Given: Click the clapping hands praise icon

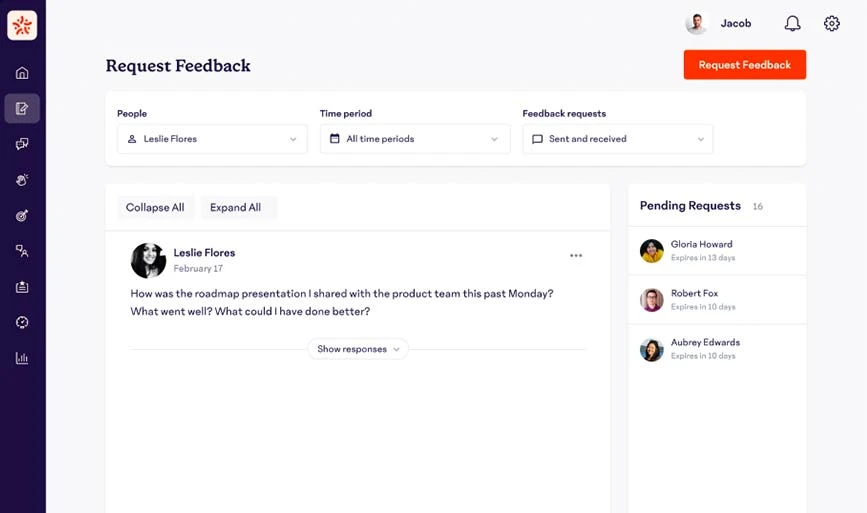Looking at the screenshot, I should click(x=22, y=180).
